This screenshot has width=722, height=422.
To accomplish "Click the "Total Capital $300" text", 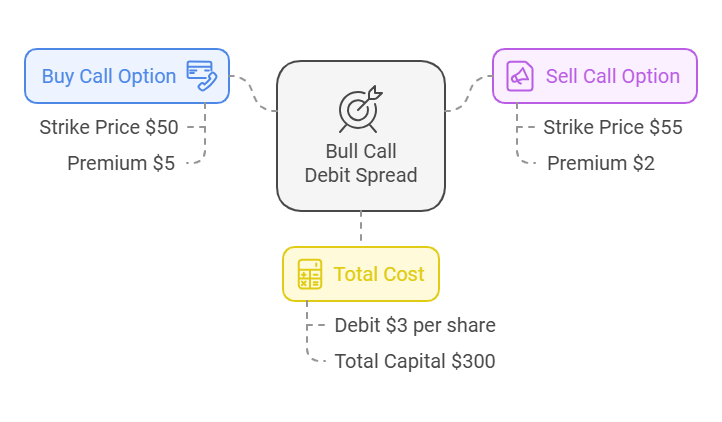I will tap(415, 361).
